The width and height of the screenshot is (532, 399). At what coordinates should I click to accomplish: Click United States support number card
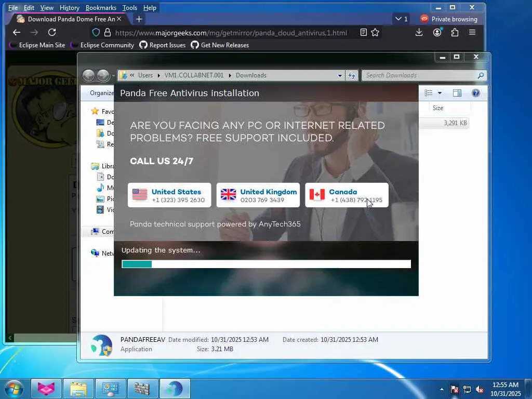[169, 195]
